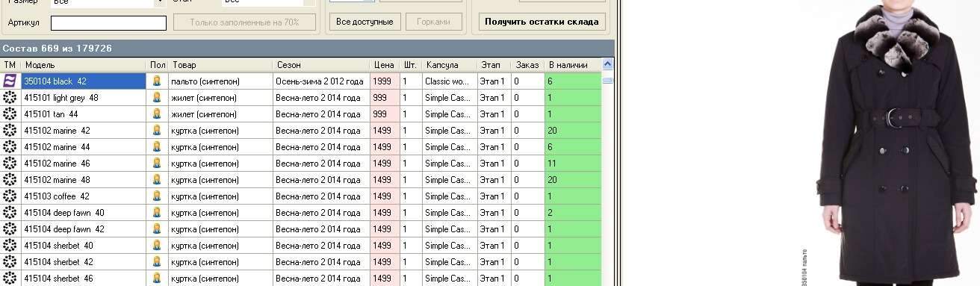Viewport: 980px width, 286px height.
Task: Sort by the Цена column header
Action: (x=384, y=65)
